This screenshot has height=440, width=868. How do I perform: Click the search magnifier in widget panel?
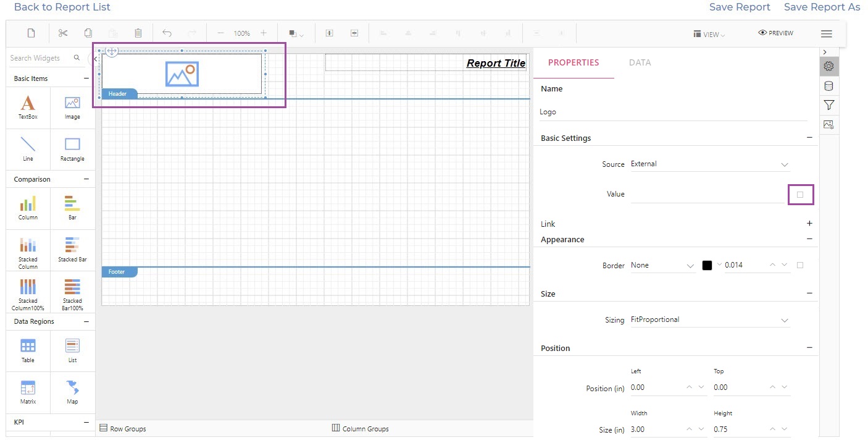[x=77, y=57]
